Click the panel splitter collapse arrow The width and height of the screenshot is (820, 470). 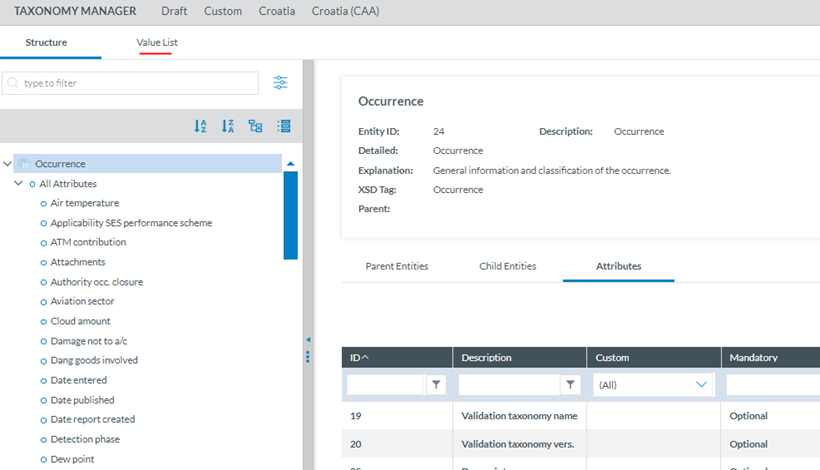tap(307, 340)
